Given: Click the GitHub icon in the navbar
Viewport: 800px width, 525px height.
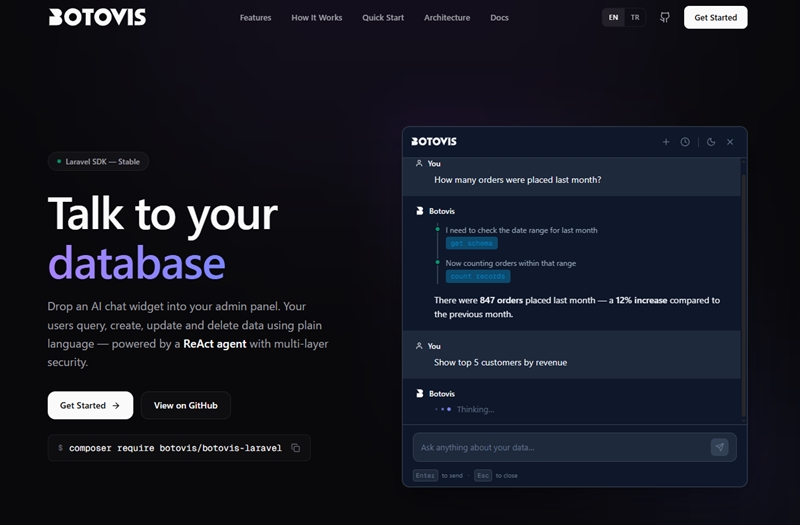Looking at the screenshot, I should pos(665,17).
